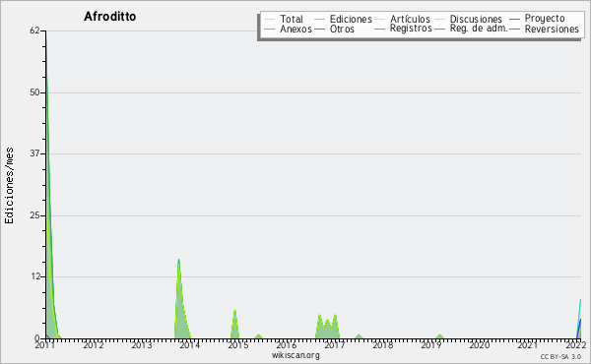The width and height of the screenshot is (591, 364).
Task: Click the 2020 x-axis year label
Action: 479,344
